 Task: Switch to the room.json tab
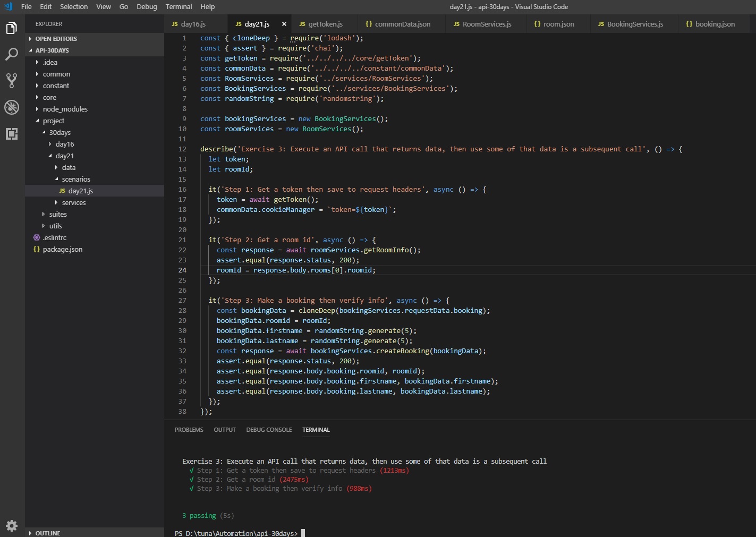(x=558, y=24)
